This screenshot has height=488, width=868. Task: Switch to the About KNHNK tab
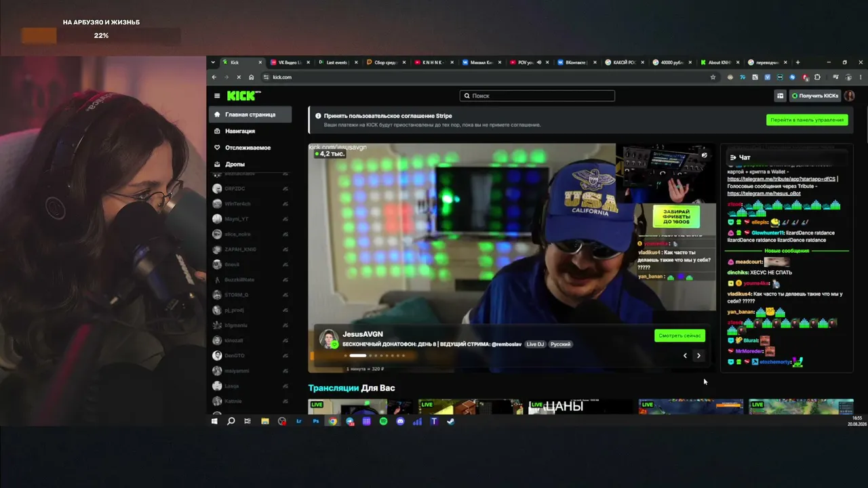click(722, 62)
